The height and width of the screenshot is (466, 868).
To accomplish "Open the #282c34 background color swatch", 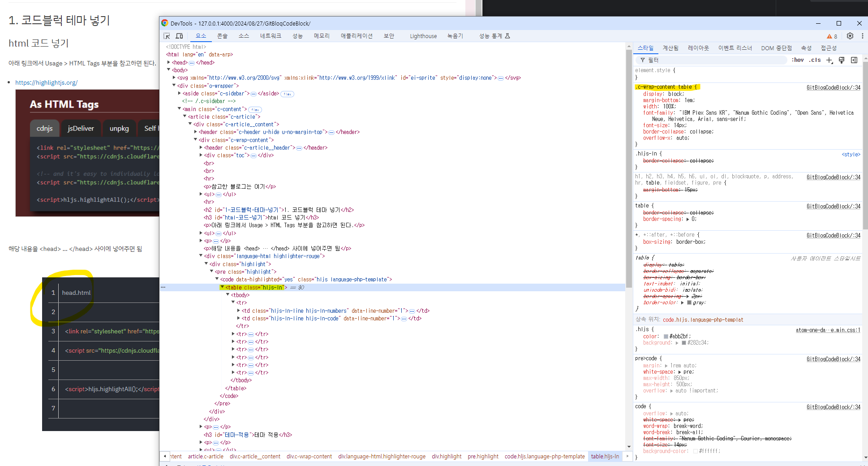I will (683, 343).
